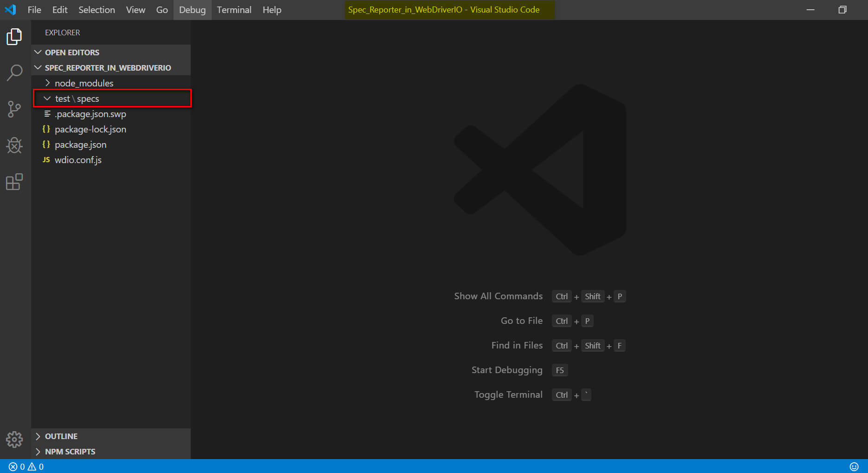868x473 pixels.
Task: Click the Find in Files label
Action: (x=517, y=345)
